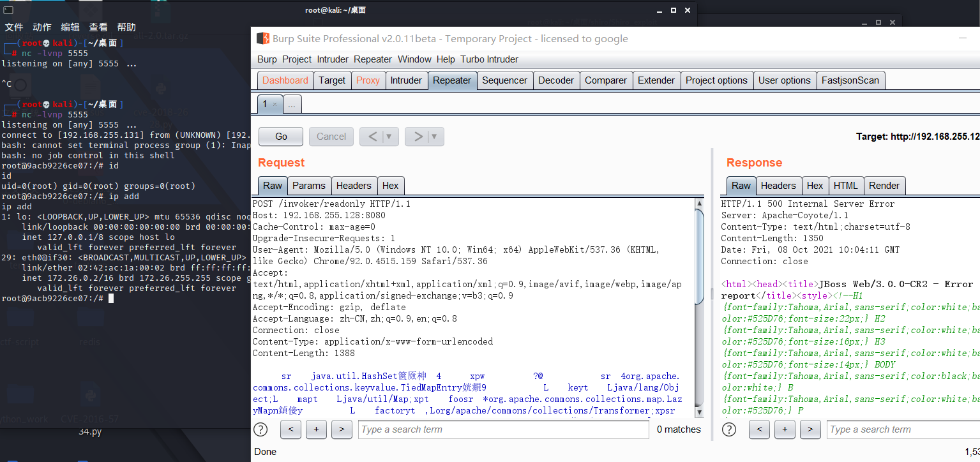
Task: Open the terminal 动作 menu
Action: pyautogui.click(x=42, y=27)
